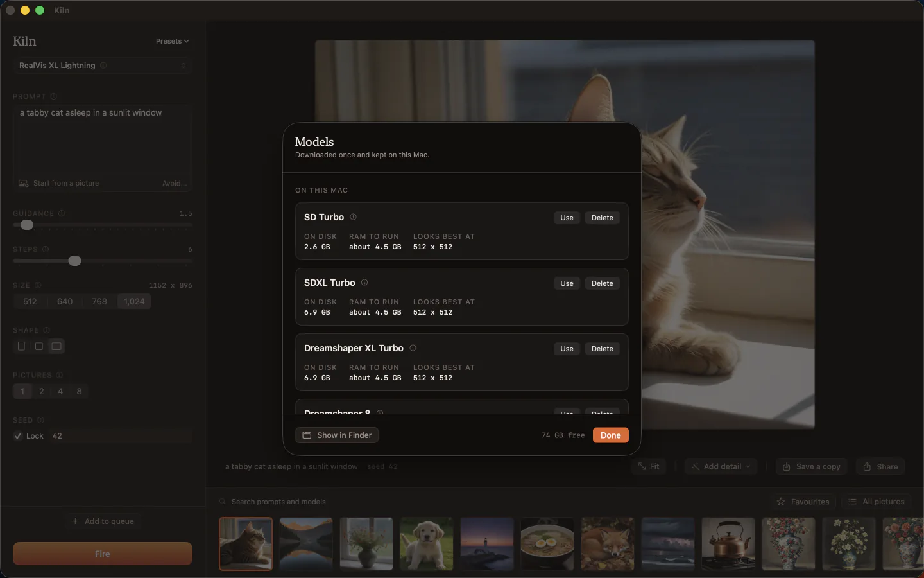924x578 pixels.
Task: Click the info icon next to SDXL Turbo
Action: (364, 283)
